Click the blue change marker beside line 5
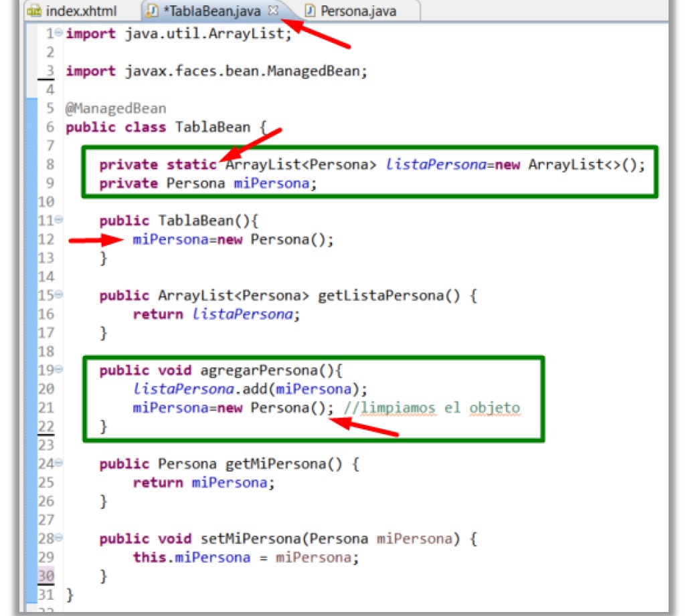This screenshot has width=690, height=616. click(x=30, y=108)
